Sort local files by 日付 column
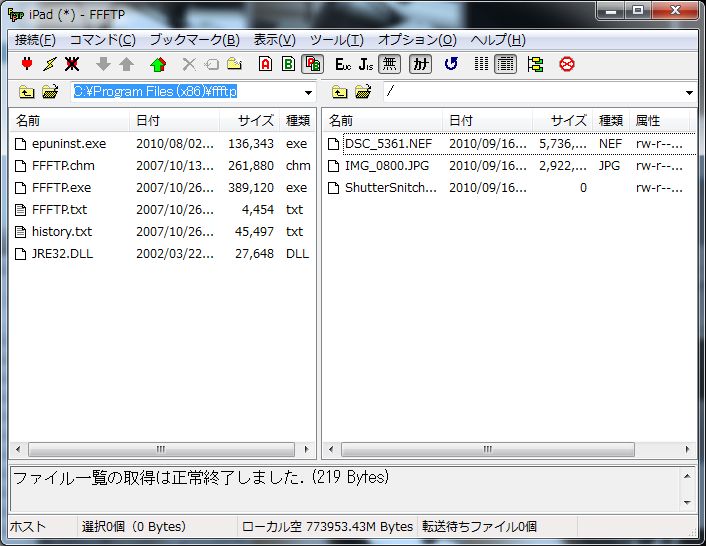This screenshot has height=546, width=706. click(x=175, y=121)
